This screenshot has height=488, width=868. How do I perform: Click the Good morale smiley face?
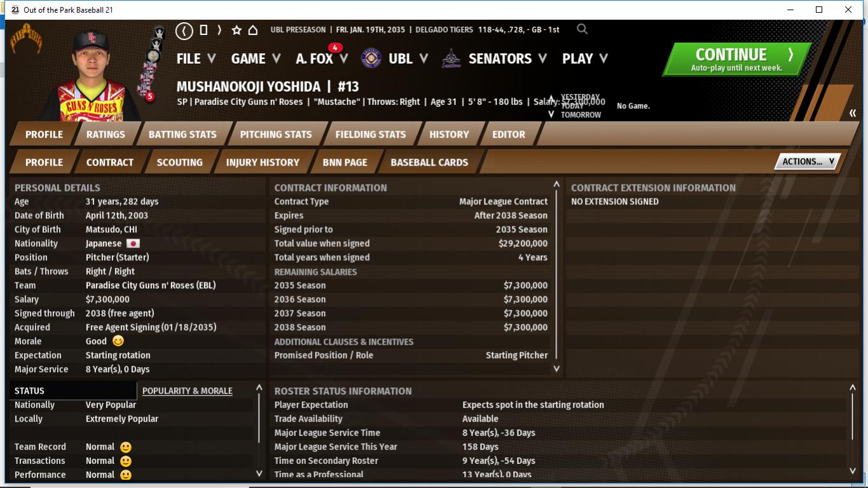118,341
